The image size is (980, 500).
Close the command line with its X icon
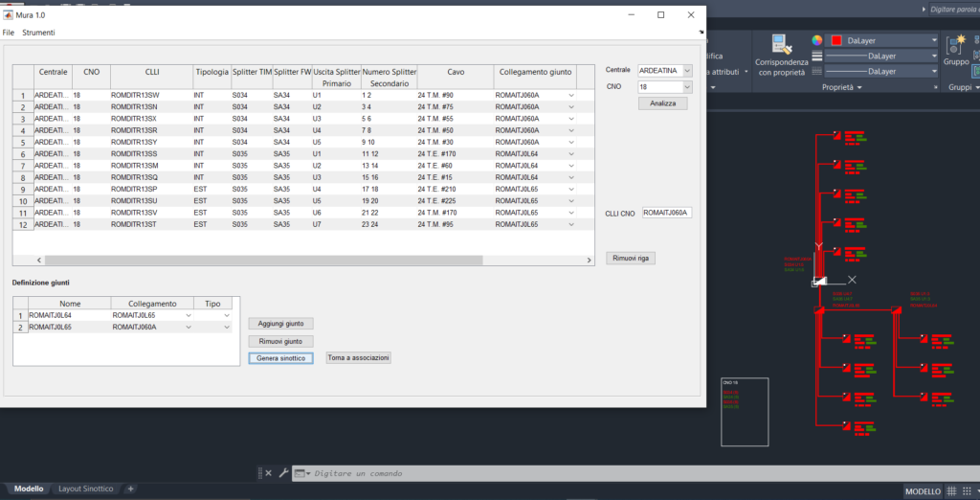point(268,473)
